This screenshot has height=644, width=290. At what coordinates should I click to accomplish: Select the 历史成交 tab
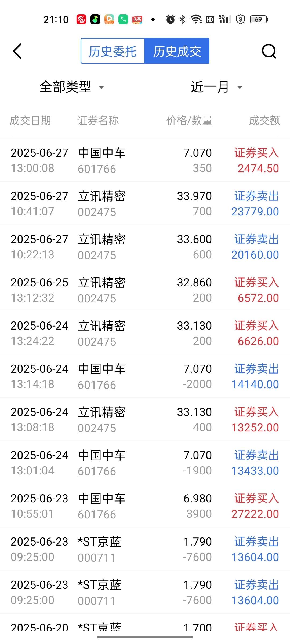[177, 51]
